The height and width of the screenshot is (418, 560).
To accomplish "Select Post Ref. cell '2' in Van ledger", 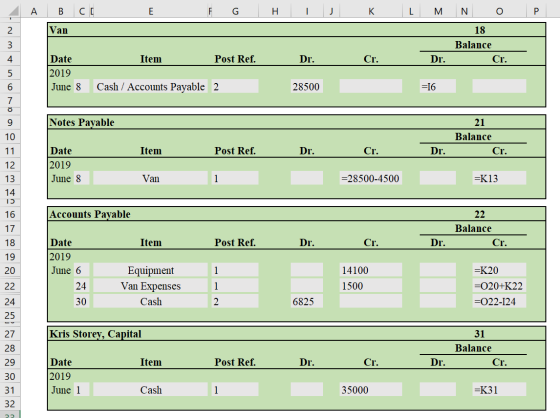I will (x=235, y=86).
